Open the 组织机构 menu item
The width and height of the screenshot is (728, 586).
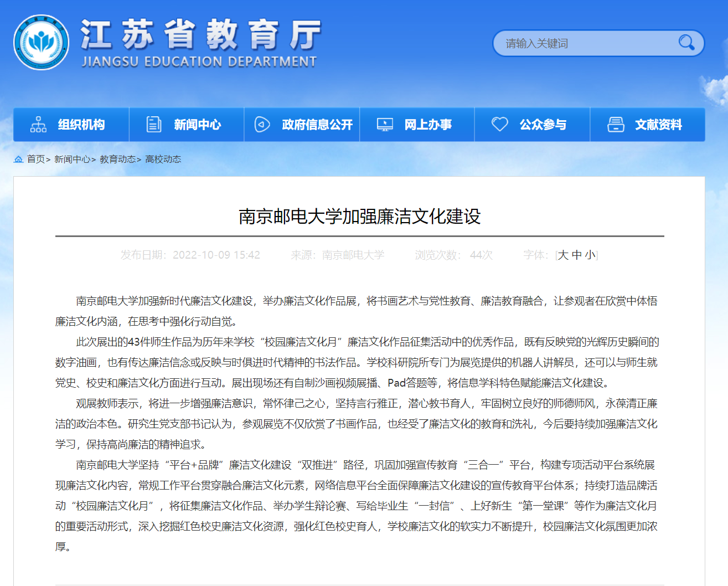click(81, 125)
